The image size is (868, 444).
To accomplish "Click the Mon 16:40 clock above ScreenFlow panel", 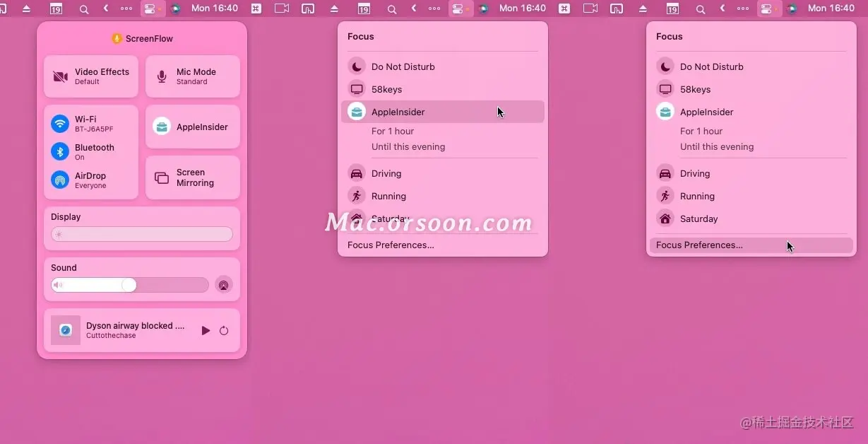I will tap(215, 8).
